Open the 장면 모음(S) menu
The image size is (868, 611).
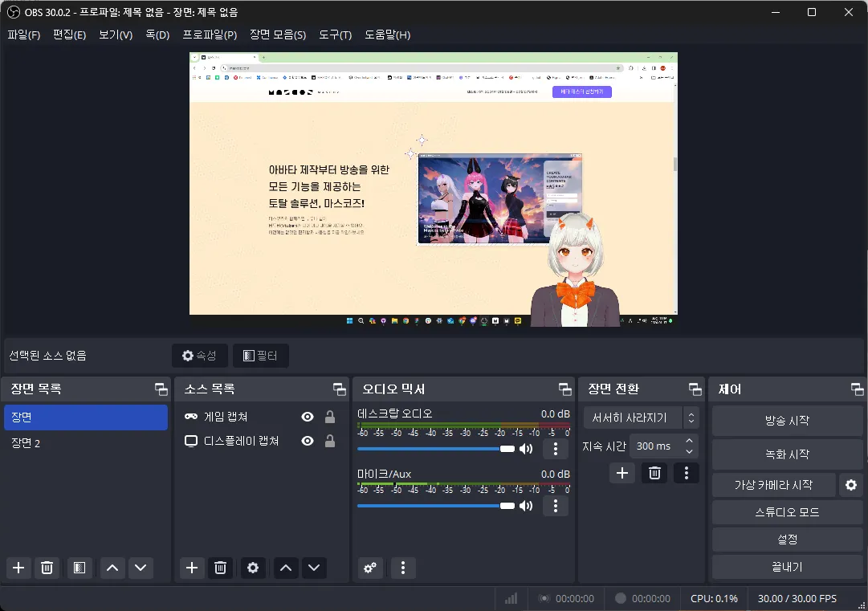pos(277,35)
